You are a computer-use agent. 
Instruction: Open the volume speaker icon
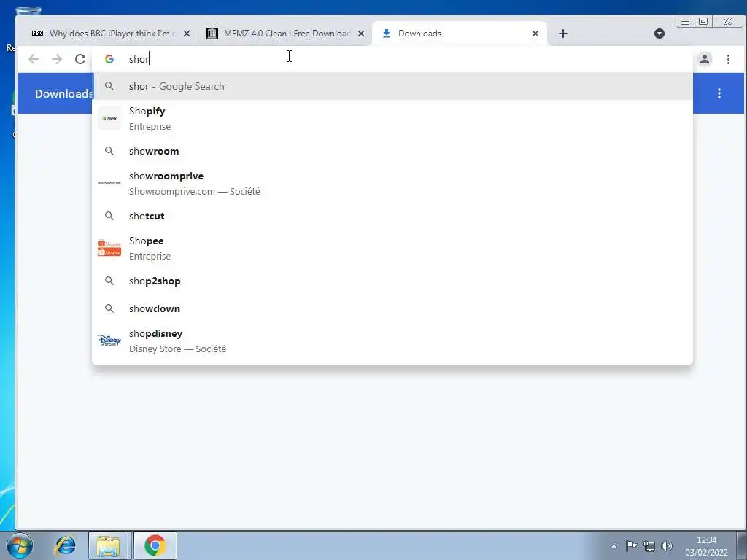click(667, 545)
